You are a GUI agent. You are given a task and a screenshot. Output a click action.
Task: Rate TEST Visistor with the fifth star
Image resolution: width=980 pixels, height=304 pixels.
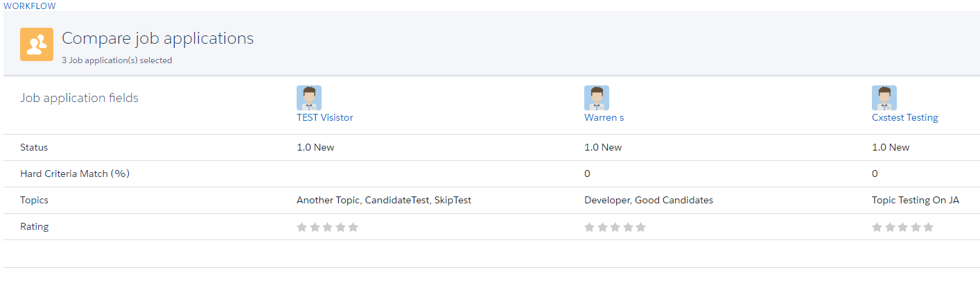[x=353, y=227]
